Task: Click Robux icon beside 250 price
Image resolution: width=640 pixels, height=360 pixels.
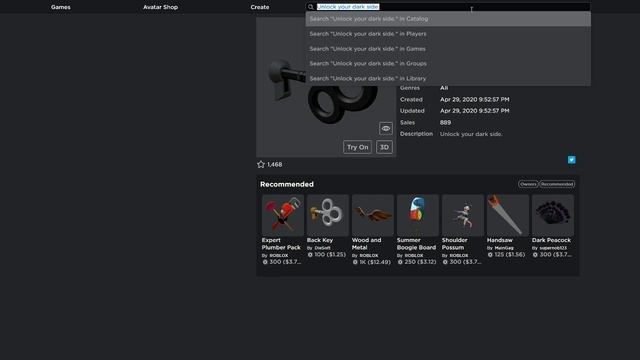Action: (400, 262)
